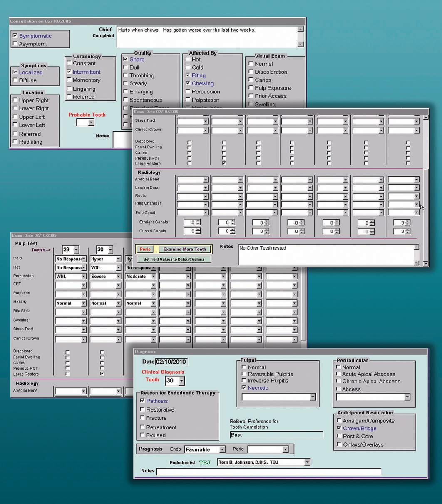This screenshot has height=504, width=442.
Task: Check Post & Core restoration option
Action: click(339, 436)
